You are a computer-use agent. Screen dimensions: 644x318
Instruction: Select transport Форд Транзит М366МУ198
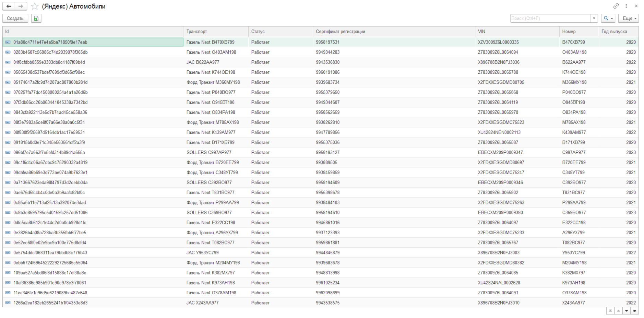point(213,82)
